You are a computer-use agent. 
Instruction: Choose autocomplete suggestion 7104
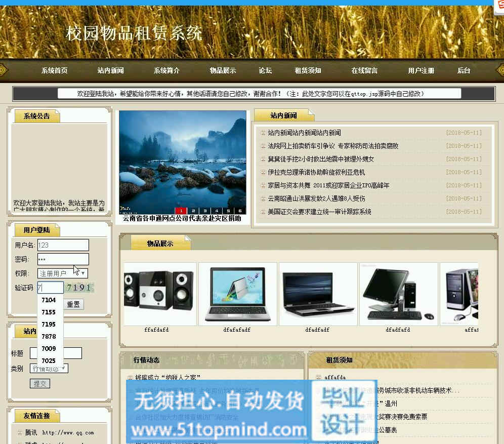coord(49,300)
